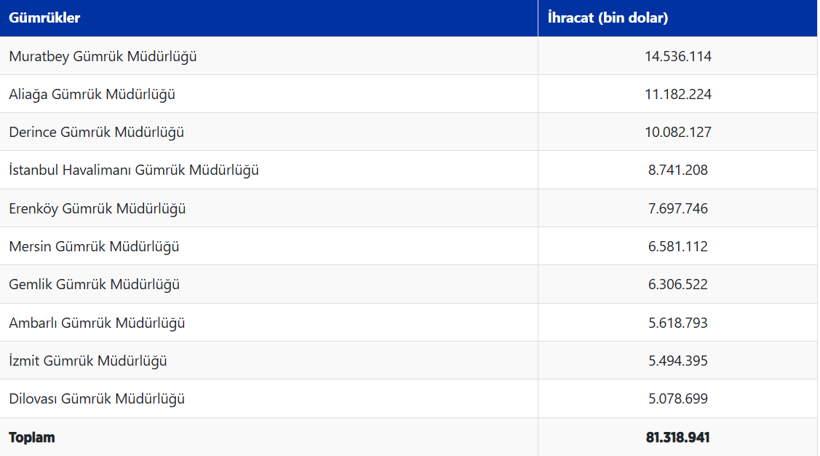Select the Muratbey Gümrük Müdürlüğü cell
This screenshot has height=456, width=820.
103,56
